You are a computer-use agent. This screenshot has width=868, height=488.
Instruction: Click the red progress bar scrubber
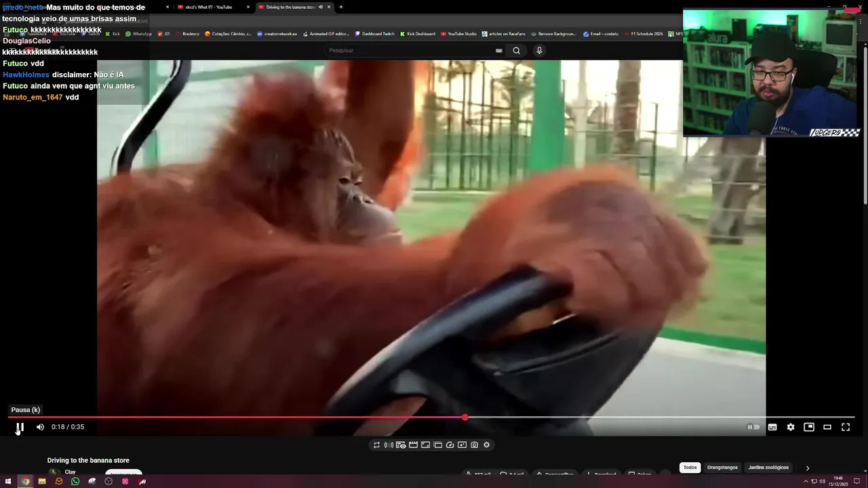point(465,418)
